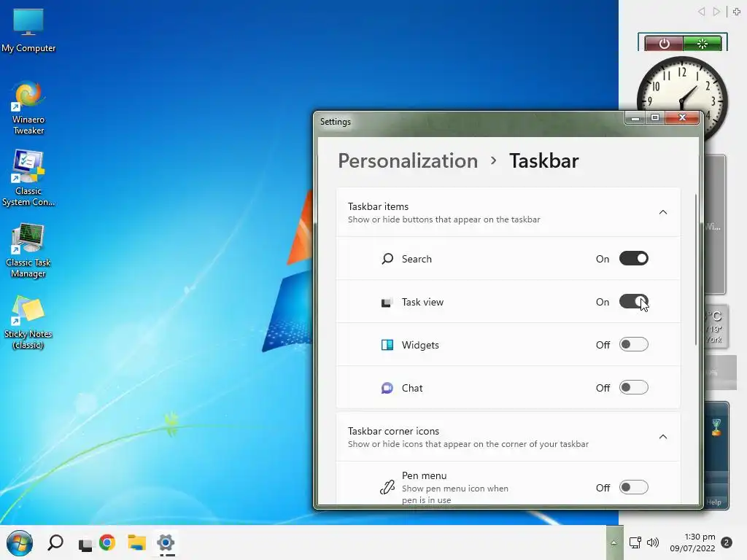Collapse the Taskbar items section chevron
Image resolution: width=747 pixels, height=560 pixels.
click(x=662, y=212)
